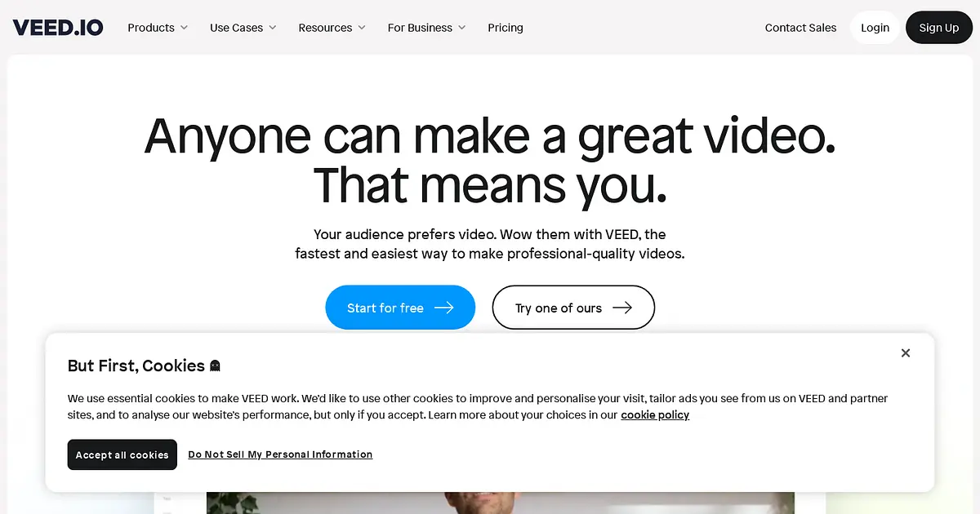Open the Pricing page from the nav bar
Viewport: 980px width, 514px height.
(x=506, y=28)
